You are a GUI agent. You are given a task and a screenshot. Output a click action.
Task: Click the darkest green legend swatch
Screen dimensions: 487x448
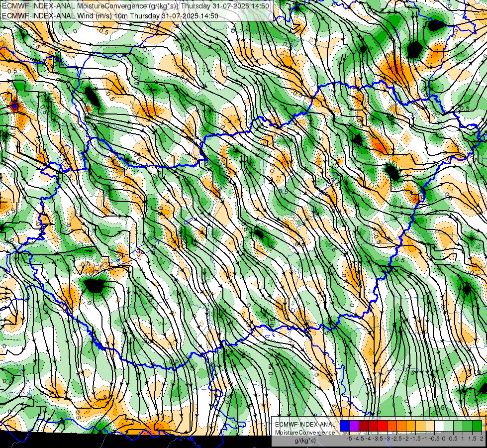(x=477, y=426)
